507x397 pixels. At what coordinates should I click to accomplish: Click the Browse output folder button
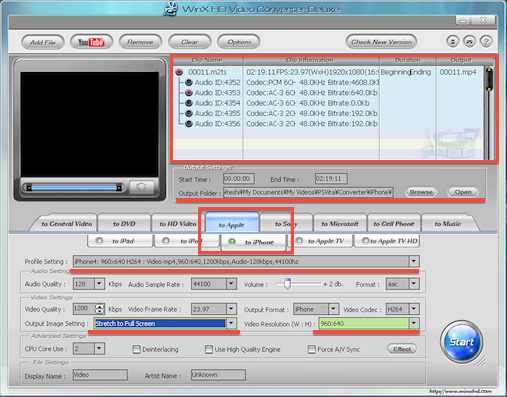tap(421, 192)
